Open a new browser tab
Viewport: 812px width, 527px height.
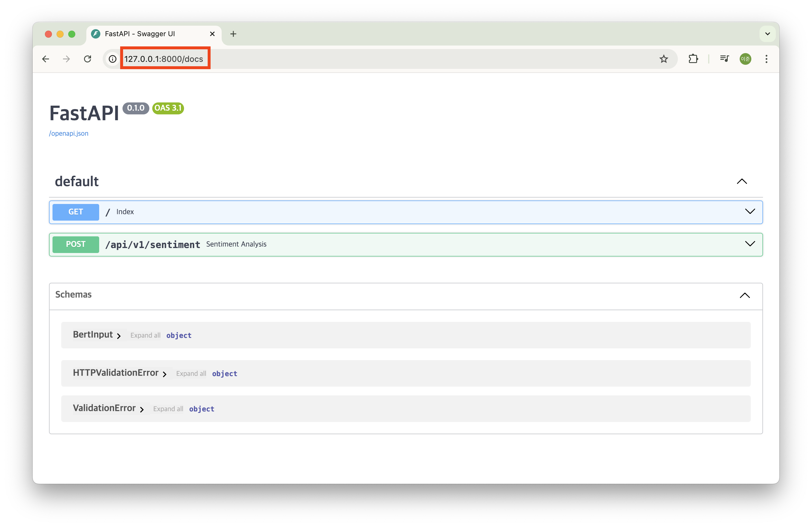[233, 34]
